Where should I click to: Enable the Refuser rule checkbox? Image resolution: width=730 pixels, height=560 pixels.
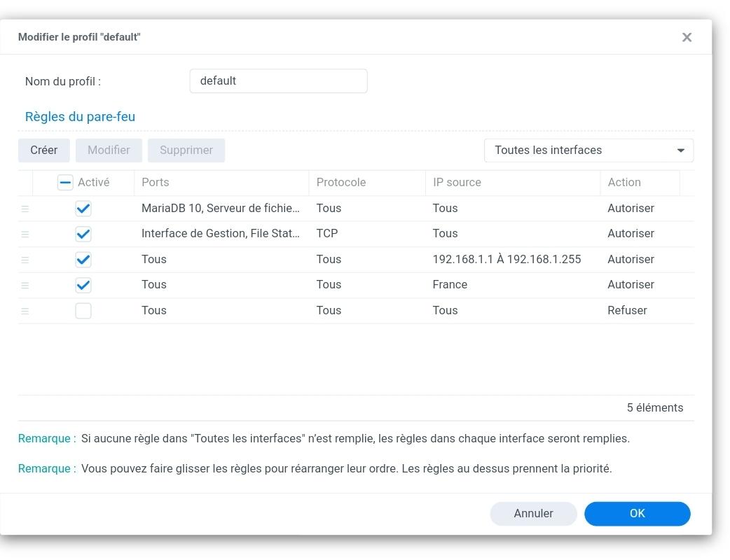(83, 311)
